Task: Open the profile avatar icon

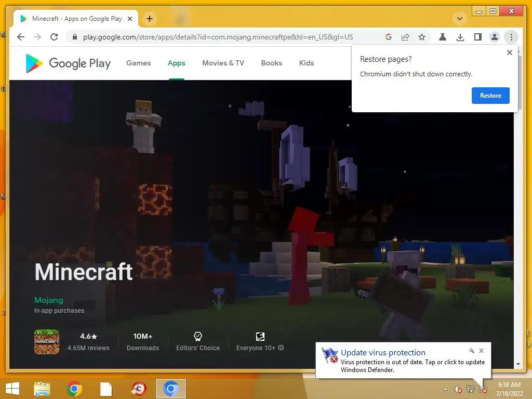Action: tap(495, 37)
